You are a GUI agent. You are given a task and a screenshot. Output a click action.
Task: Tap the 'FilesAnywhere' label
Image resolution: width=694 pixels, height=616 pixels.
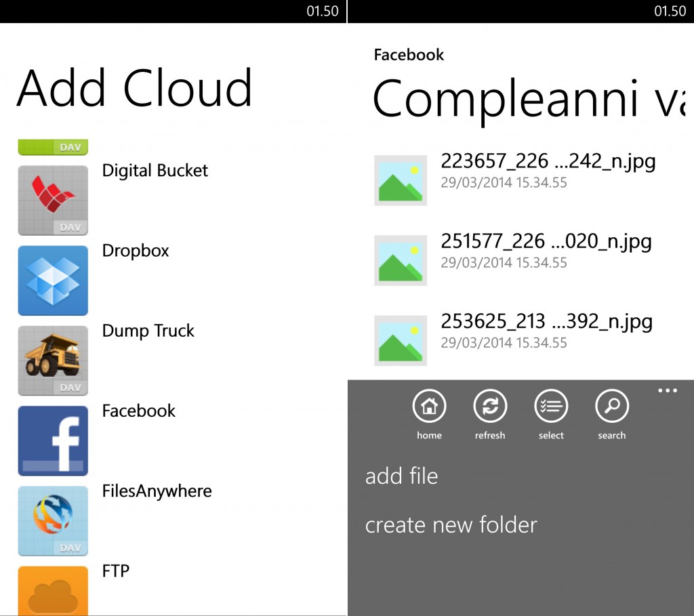click(x=157, y=491)
